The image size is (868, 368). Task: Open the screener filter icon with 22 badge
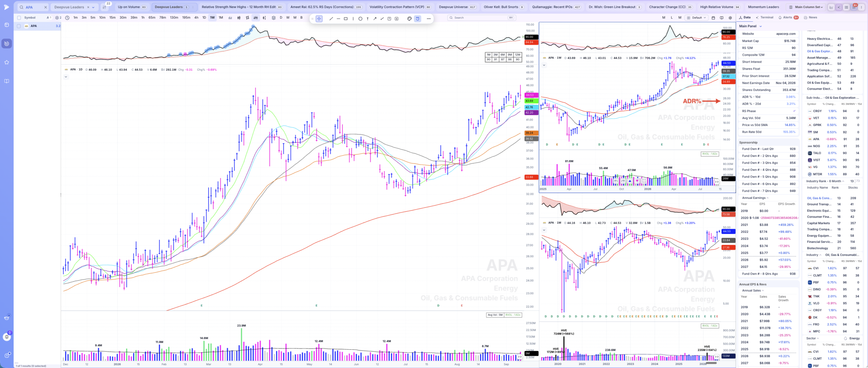pyautogui.click(x=104, y=7)
